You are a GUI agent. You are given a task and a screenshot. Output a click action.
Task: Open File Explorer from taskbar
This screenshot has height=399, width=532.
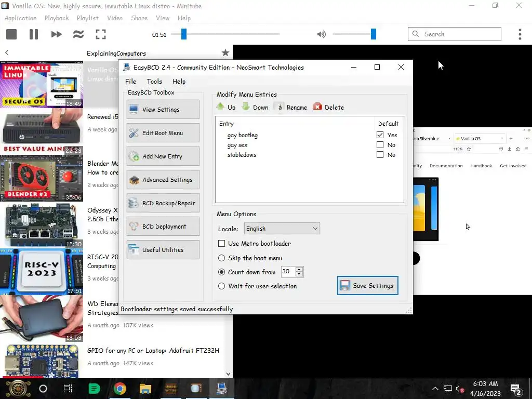[145, 389]
